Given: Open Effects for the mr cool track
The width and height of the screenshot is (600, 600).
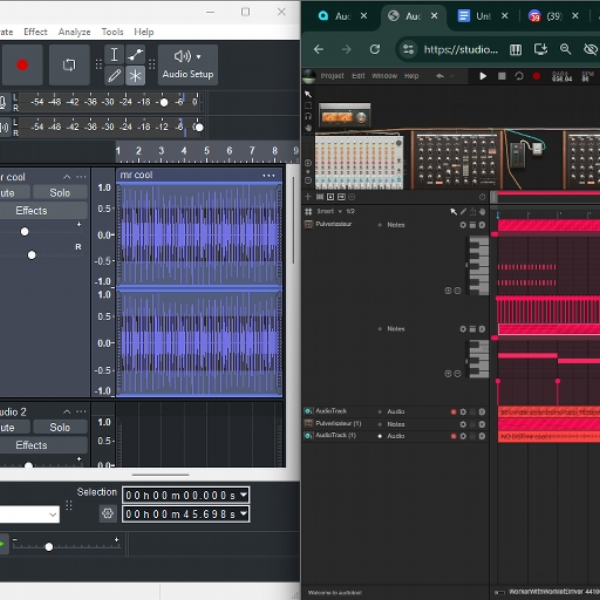Looking at the screenshot, I should click(x=31, y=210).
